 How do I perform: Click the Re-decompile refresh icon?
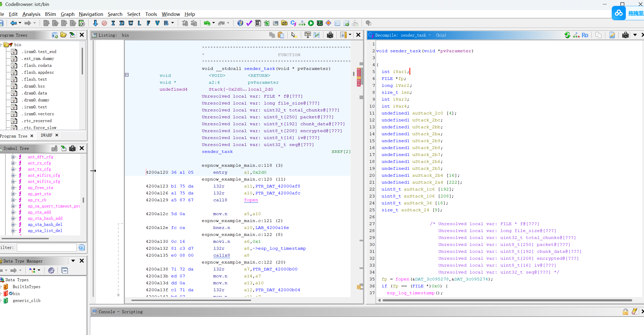(567, 35)
